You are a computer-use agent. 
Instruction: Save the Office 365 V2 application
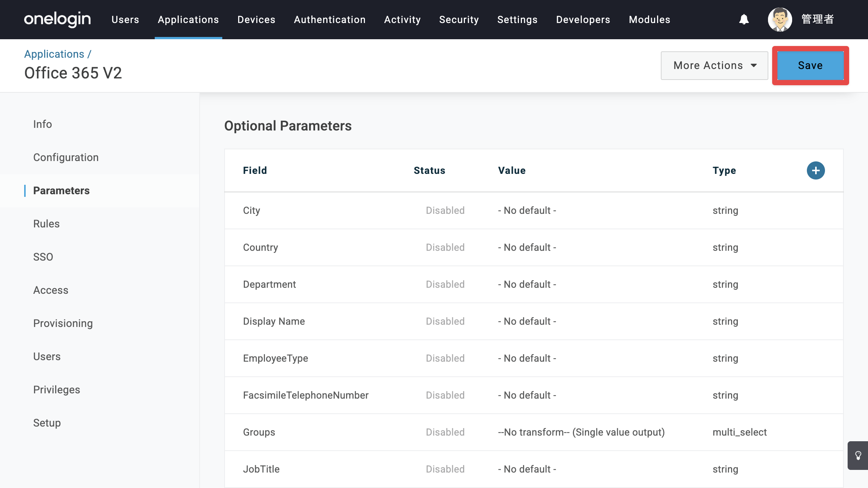(x=810, y=66)
